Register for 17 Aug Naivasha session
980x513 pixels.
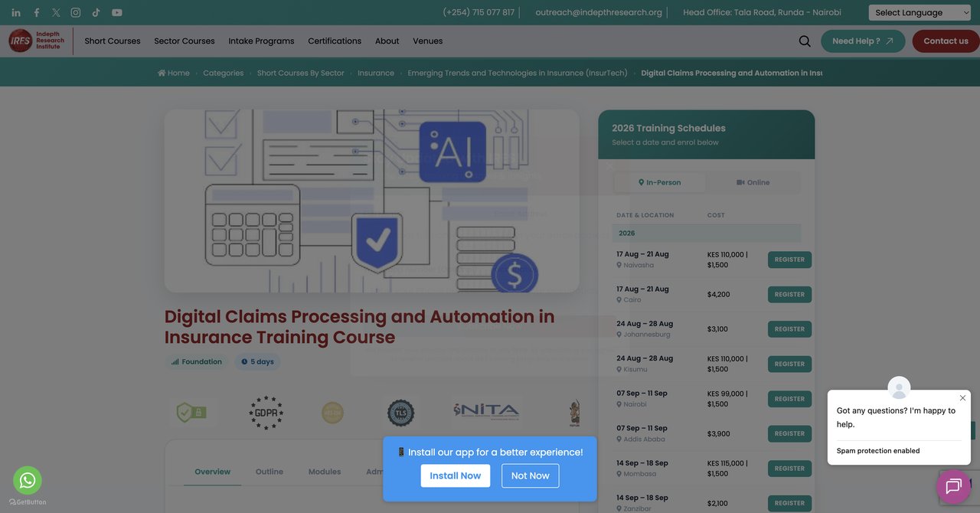tap(789, 260)
